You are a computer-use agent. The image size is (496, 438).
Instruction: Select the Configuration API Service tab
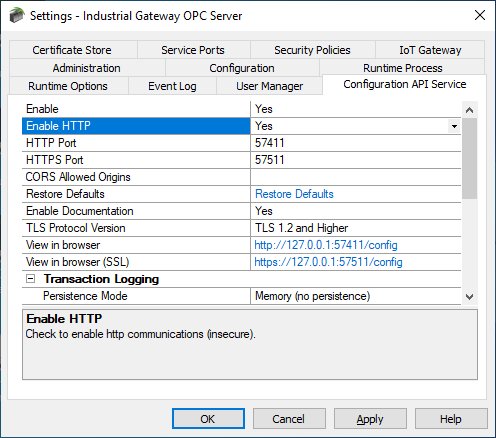click(x=405, y=84)
